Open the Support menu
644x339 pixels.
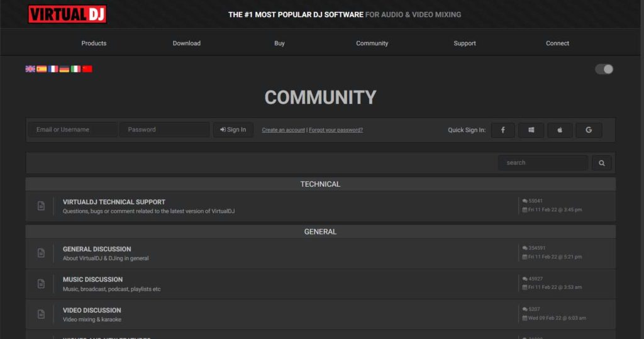tap(465, 43)
